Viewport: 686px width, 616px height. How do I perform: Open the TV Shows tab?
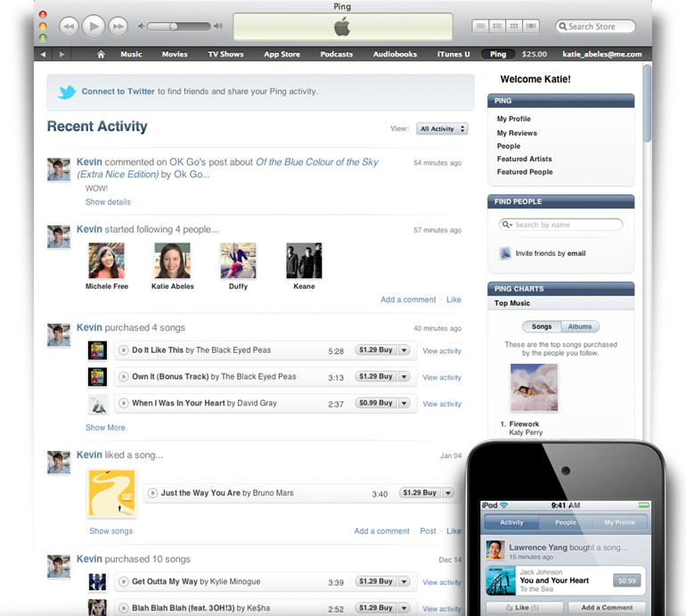pyautogui.click(x=225, y=54)
